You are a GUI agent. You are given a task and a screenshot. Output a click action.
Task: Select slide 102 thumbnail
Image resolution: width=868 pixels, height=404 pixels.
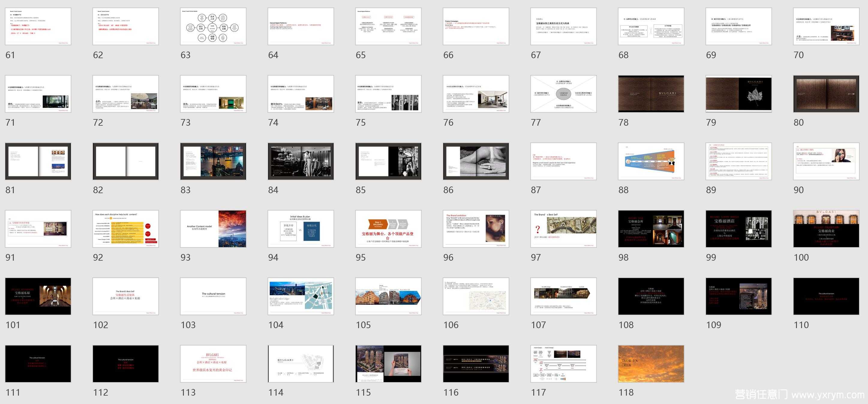click(126, 296)
